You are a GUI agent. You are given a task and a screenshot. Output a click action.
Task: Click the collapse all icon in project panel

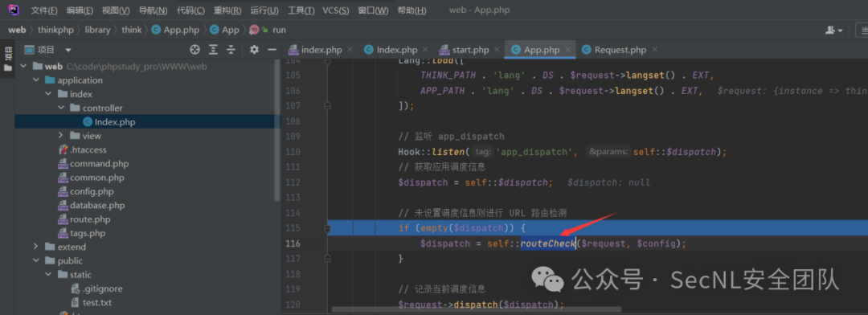pos(231,50)
